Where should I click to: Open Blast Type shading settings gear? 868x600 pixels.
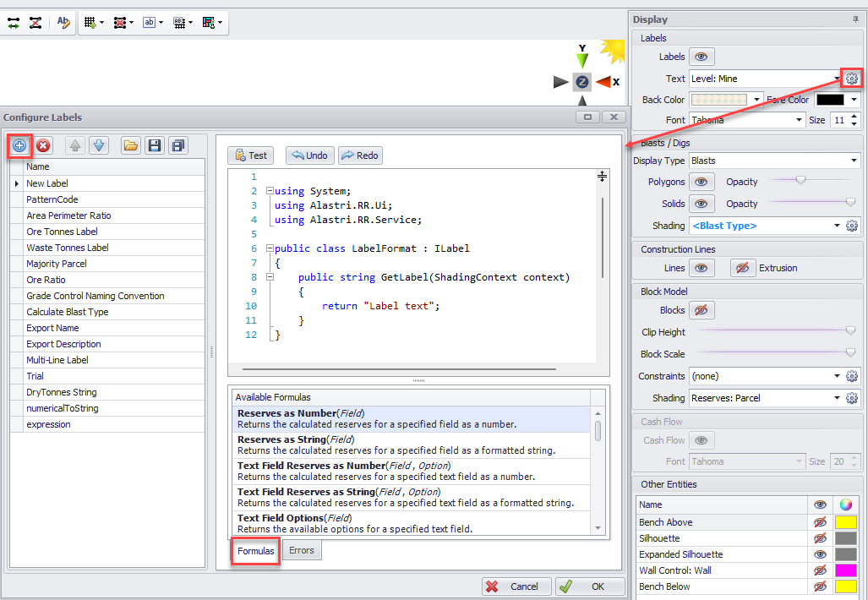(x=852, y=226)
